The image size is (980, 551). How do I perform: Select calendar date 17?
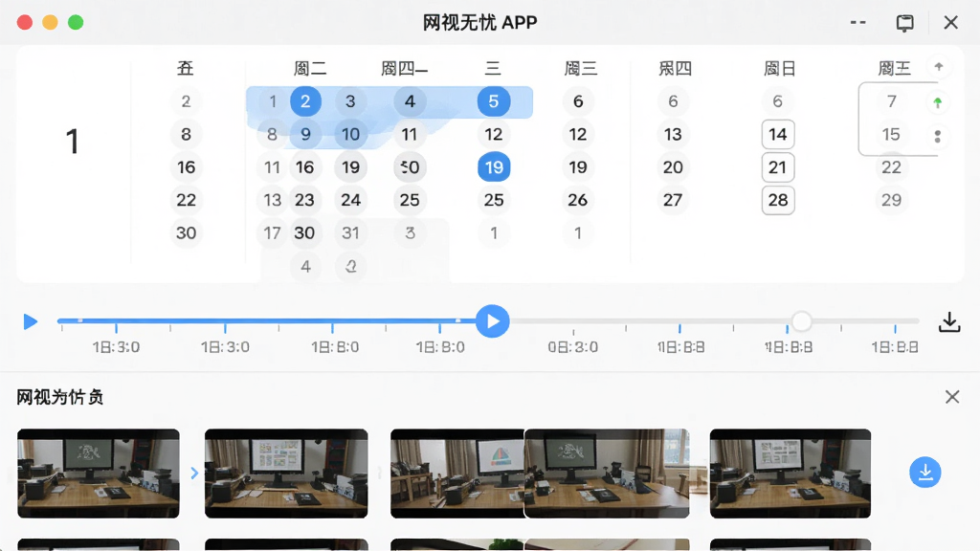(272, 233)
